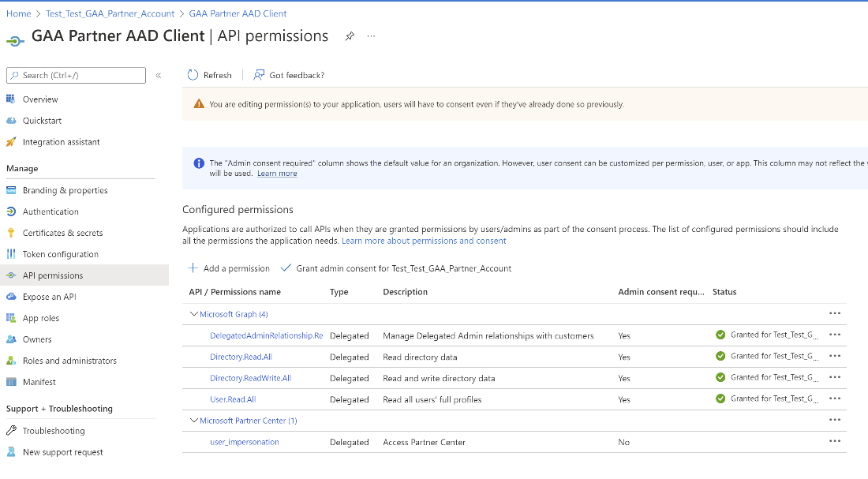
Task: Click the Admin consent required column header
Action: click(x=661, y=292)
